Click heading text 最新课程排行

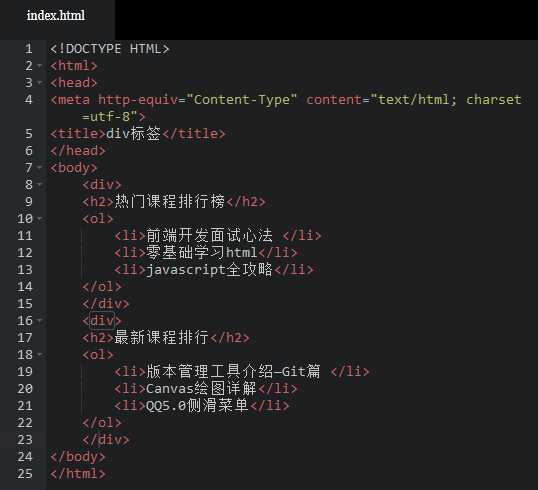[161, 337]
